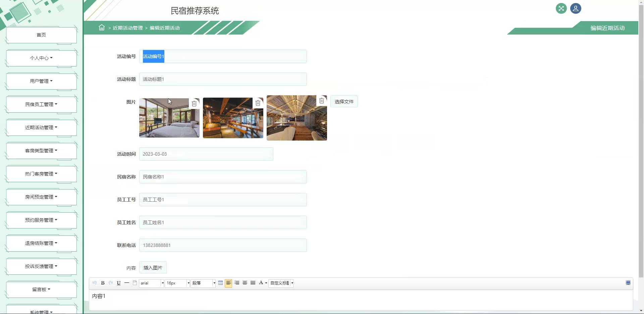Click the redo icon in the editor toolbar
644x314 pixels.
pos(111,283)
